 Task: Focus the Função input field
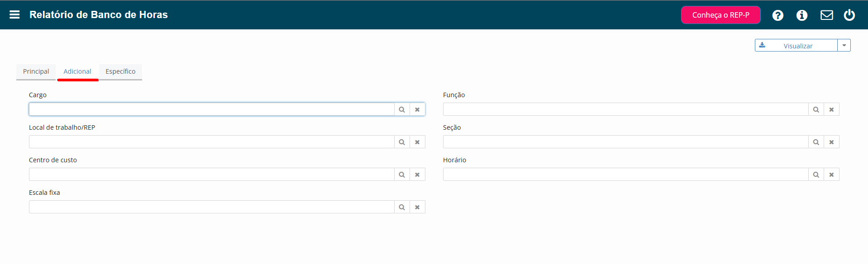pyautogui.click(x=626, y=109)
